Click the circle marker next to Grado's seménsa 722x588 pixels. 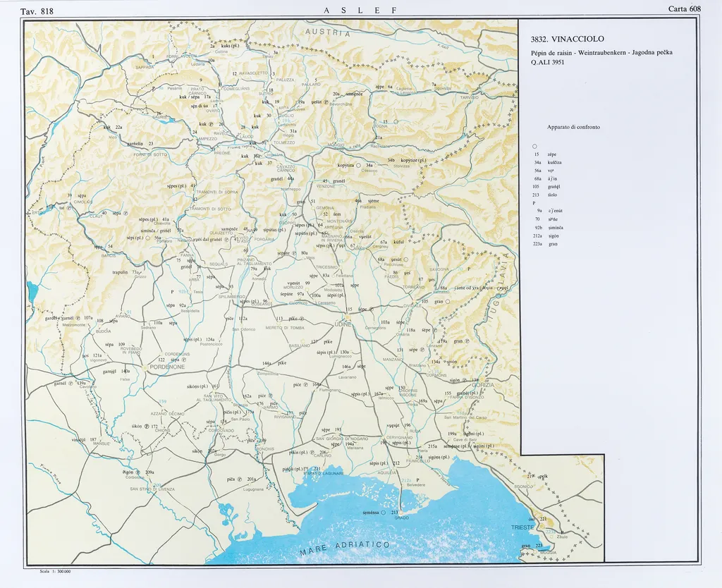(x=383, y=513)
